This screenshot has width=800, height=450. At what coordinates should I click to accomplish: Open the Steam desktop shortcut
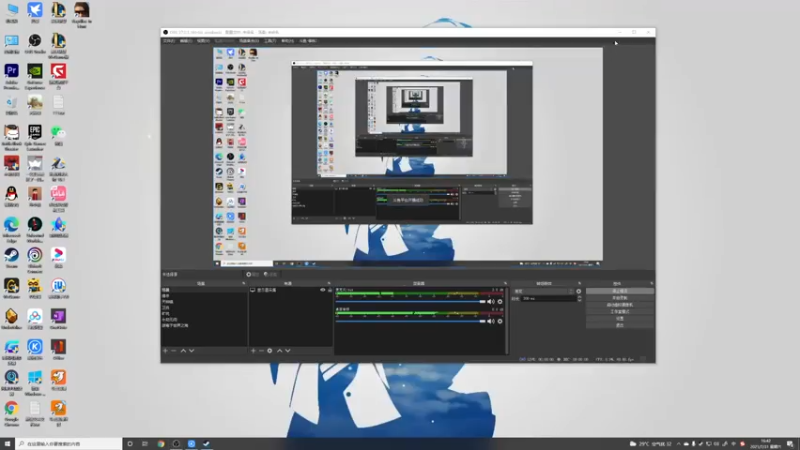[x=12, y=259]
